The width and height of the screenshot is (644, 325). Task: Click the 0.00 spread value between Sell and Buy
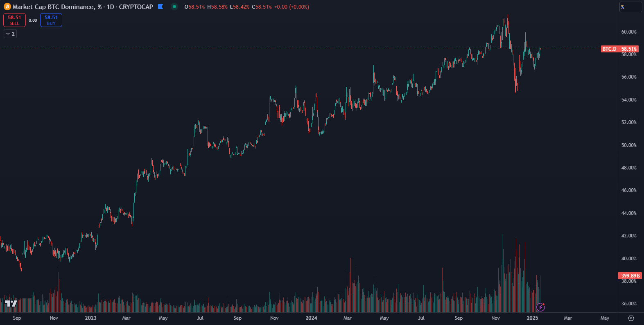point(33,20)
